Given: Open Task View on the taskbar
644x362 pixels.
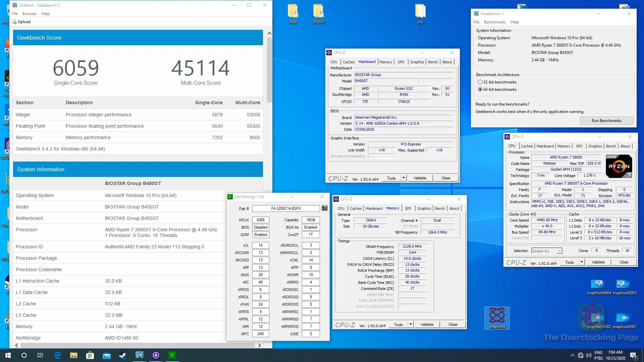Looking at the screenshot, I should click(40, 355).
